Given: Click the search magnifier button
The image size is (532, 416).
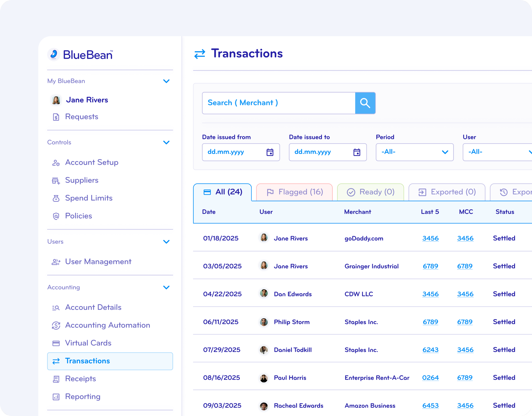Looking at the screenshot, I should 365,103.
